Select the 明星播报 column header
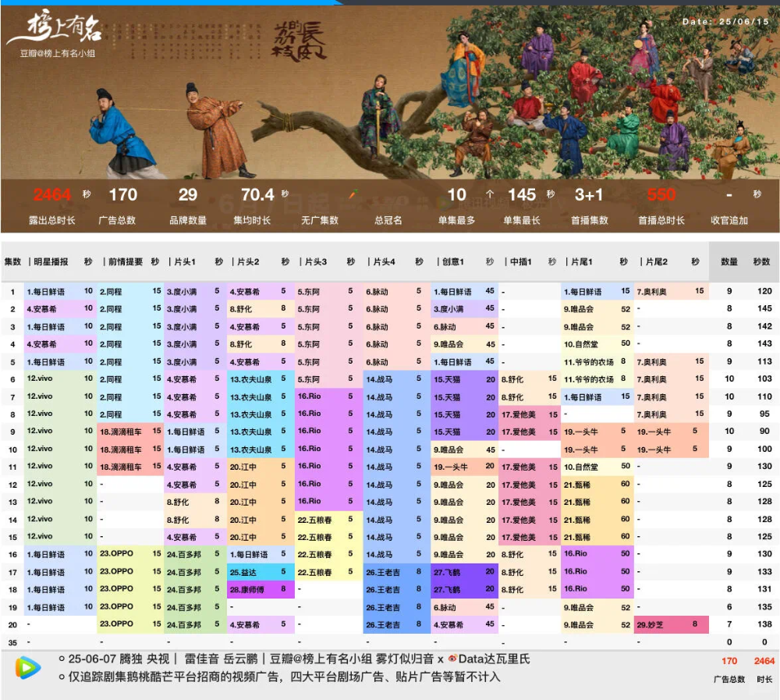The height and width of the screenshot is (700, 780). point(51,261)
